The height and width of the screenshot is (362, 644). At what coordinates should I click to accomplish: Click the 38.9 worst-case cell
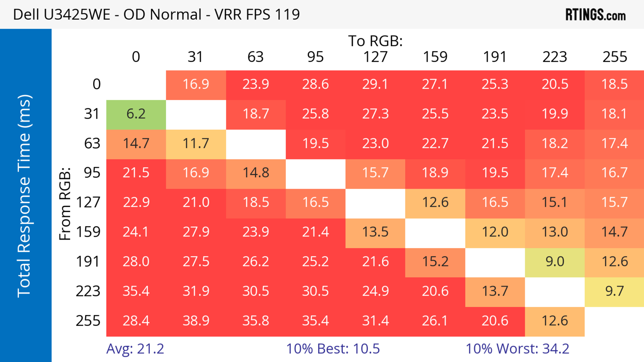pyautogui.click(x=196, y=321)
